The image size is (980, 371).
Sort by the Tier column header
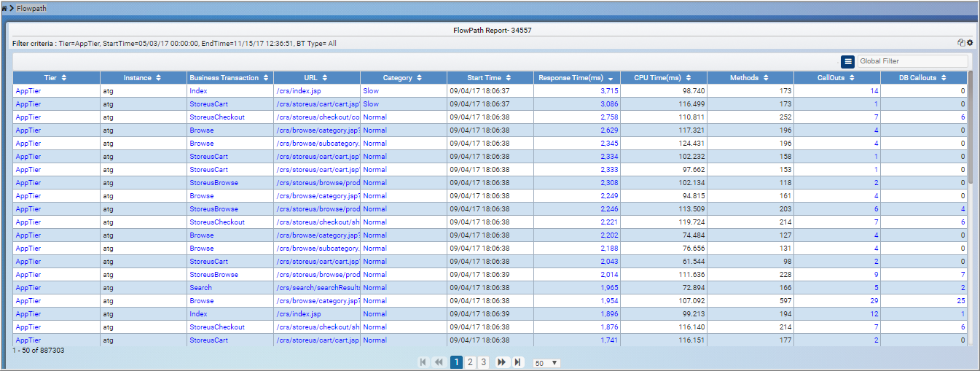tap(56, 78)
